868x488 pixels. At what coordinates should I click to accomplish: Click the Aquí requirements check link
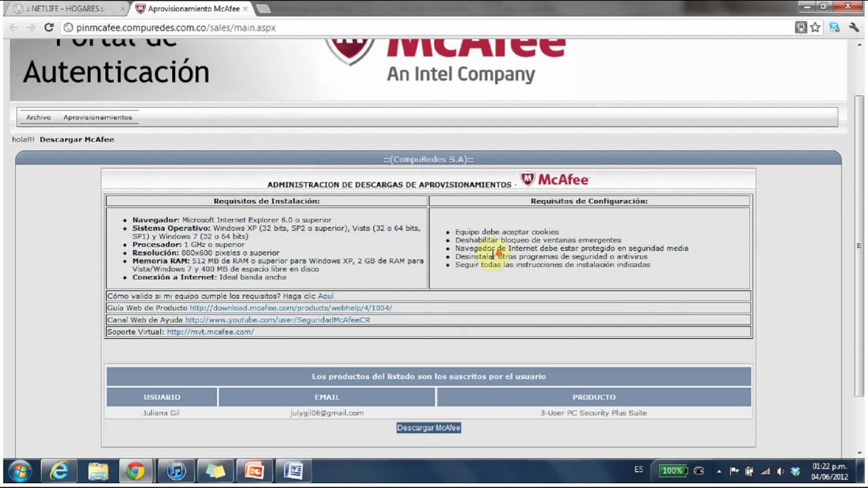[325, 296]
